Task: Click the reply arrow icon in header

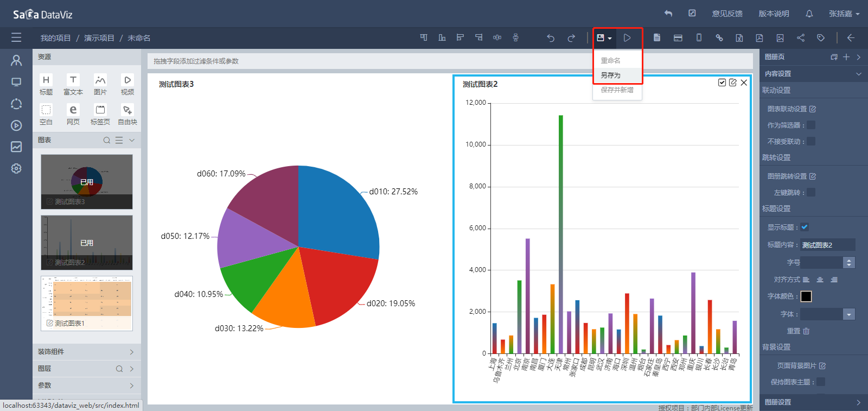Action: coord(668,14)
